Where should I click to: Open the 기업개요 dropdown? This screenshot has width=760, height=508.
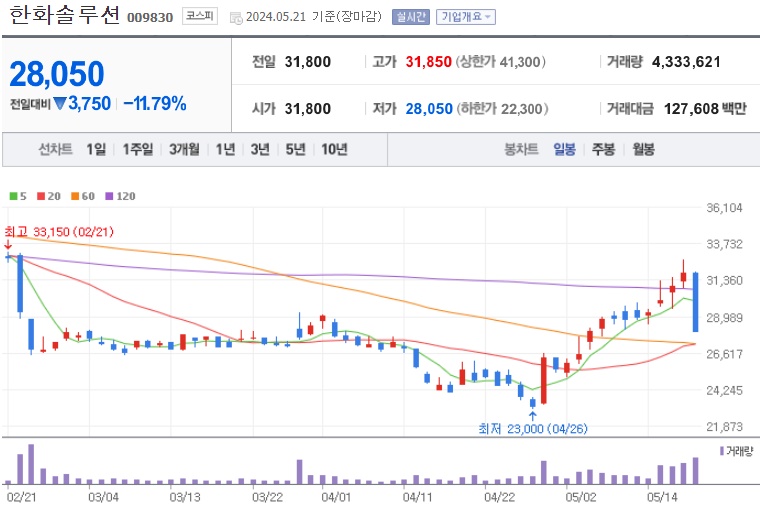point(466,17)
